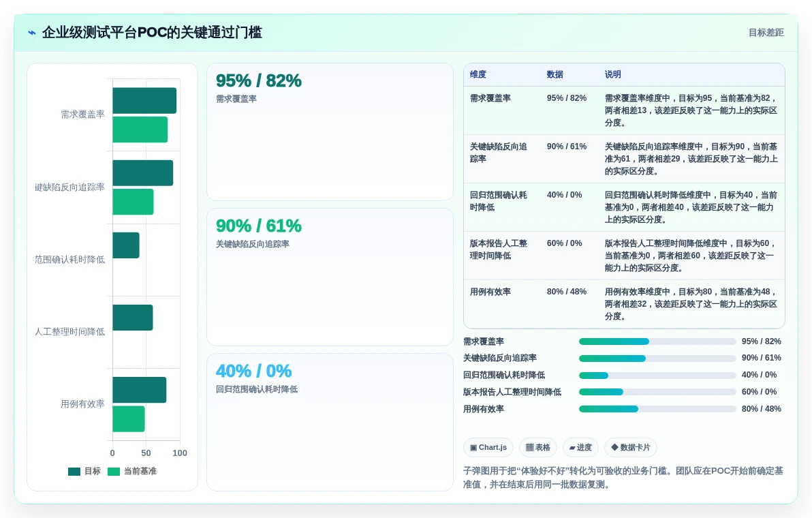Viewport: 812px width, 518px height.
Task: Click the description mentioning 两者相差29
Action: click(x=691, y=159)
